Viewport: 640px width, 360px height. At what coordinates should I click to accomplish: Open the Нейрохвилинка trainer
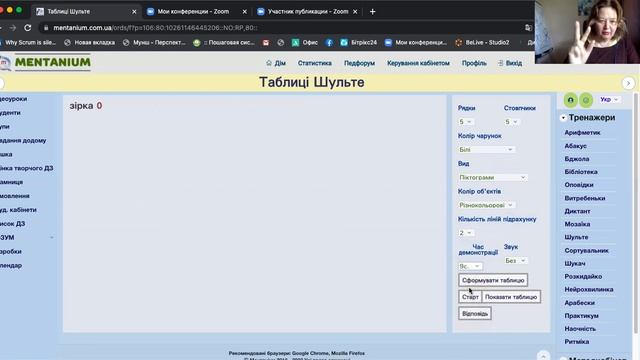(589, 289)
